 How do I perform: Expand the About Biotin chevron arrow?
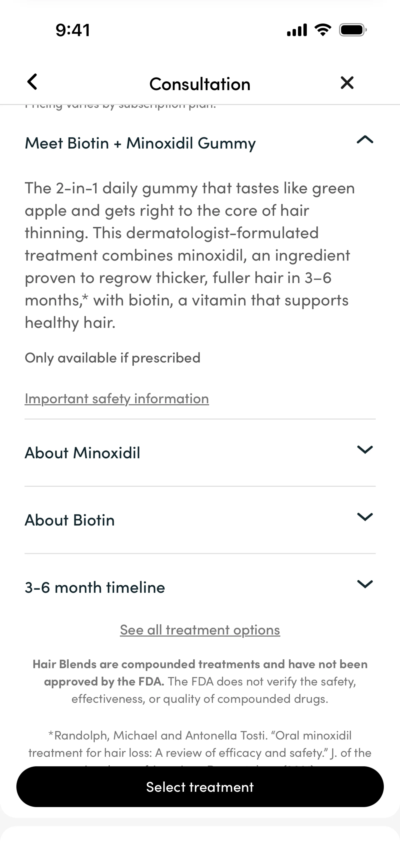[x=365, y=517]
